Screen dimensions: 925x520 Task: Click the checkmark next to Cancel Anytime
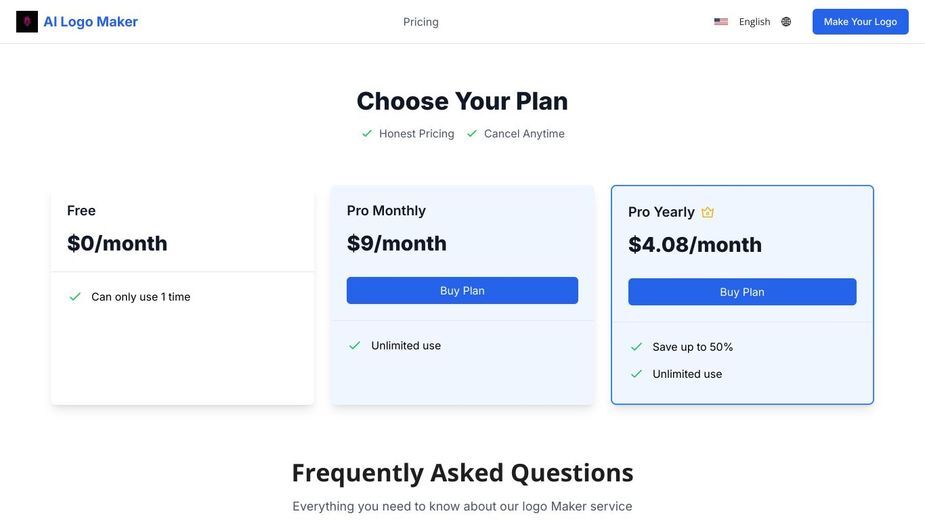pos(471,133)
